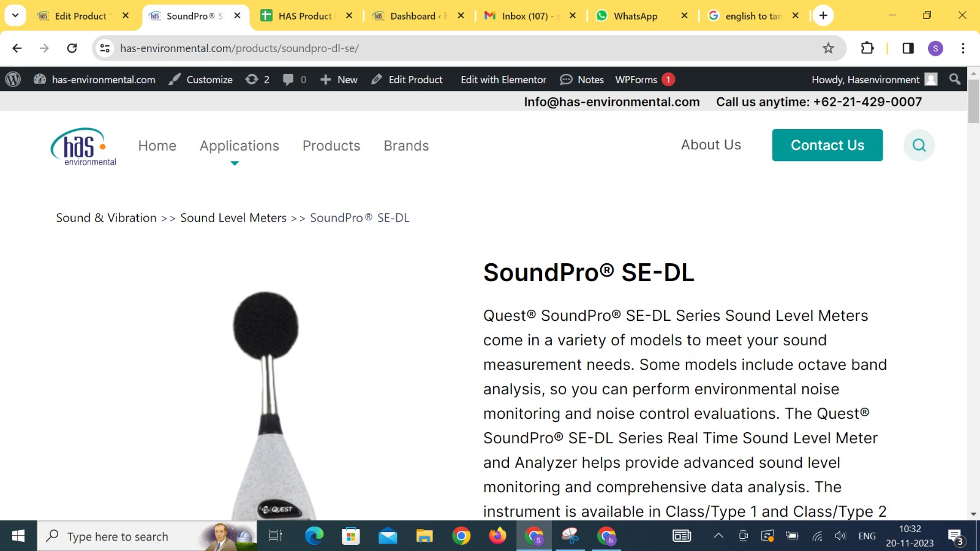The width and height of the screenshot is (980, 551).
Task: Open the Mail app from taskbar
Action: (x=388, y=536)
